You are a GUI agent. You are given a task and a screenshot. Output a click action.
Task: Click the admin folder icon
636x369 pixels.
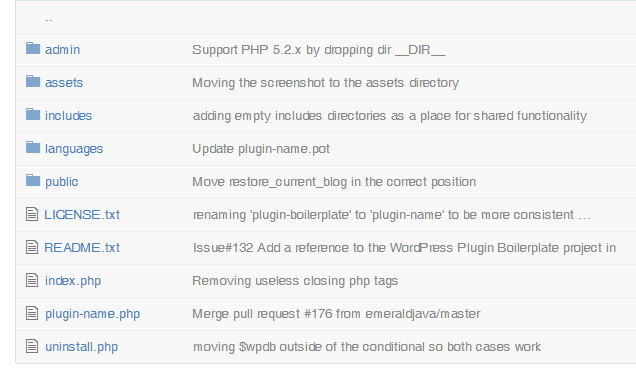[33, 49]
